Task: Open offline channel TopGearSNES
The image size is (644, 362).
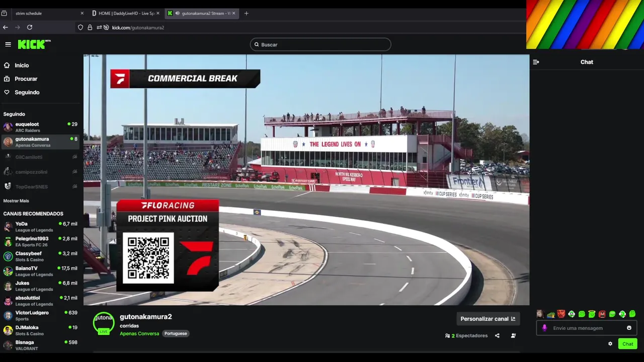Action: (x=40, y=187)
